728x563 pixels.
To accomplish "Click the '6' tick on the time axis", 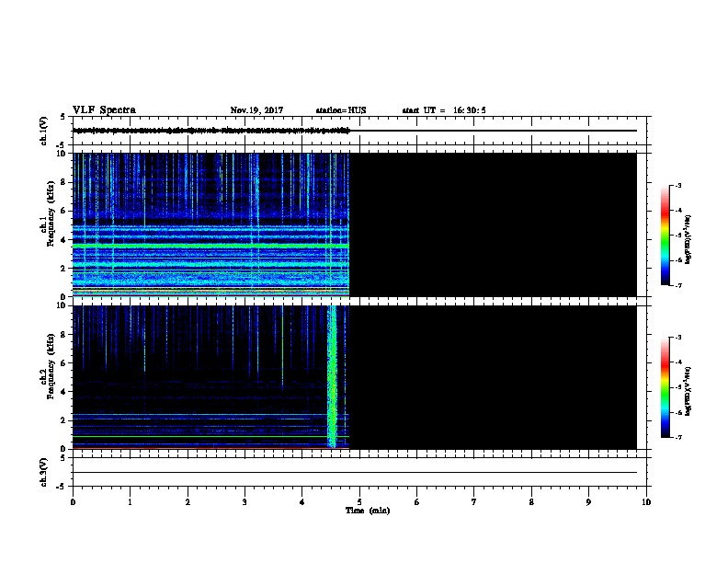I will [x=416, y=501].
